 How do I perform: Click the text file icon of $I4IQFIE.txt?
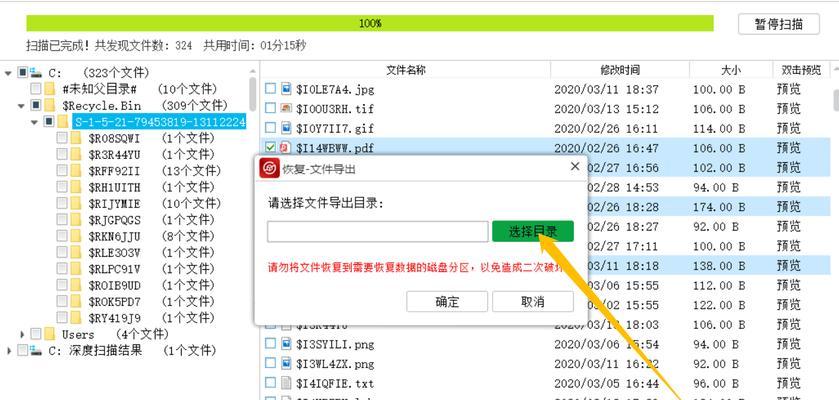pyautogui.click(x=286, y=383)
